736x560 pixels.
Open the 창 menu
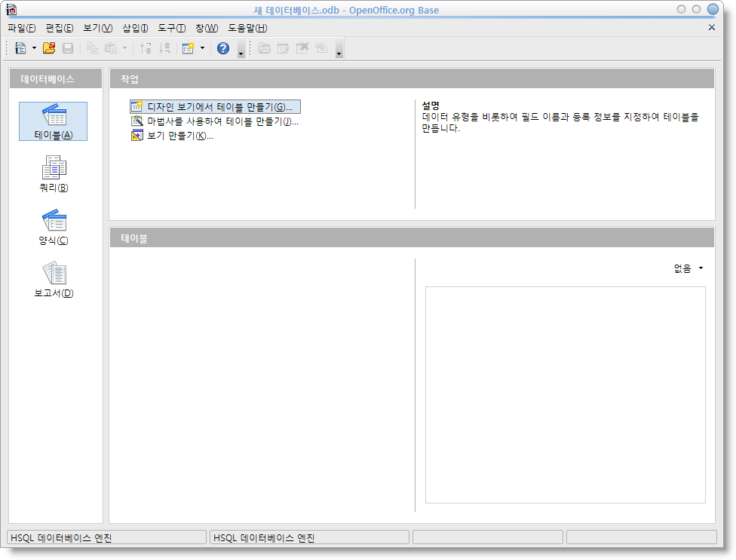tap(207, 28)
